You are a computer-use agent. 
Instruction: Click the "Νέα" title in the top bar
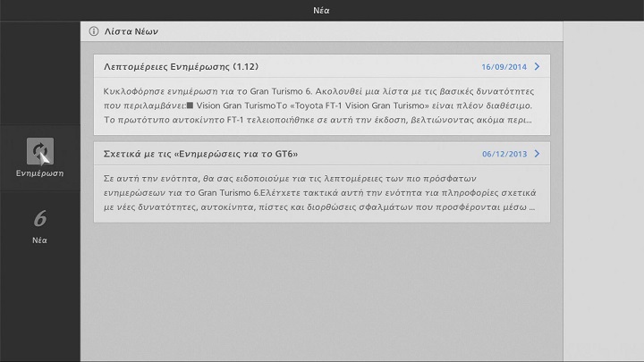pos(322,10)
